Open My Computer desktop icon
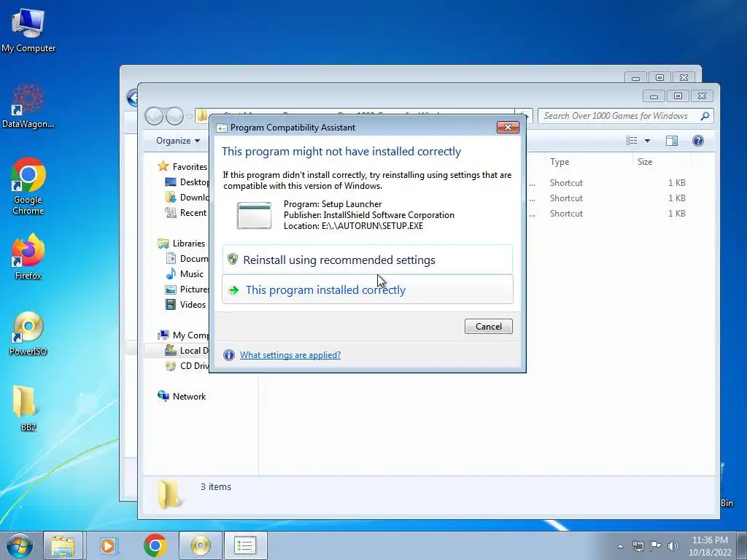 (28, 29)
